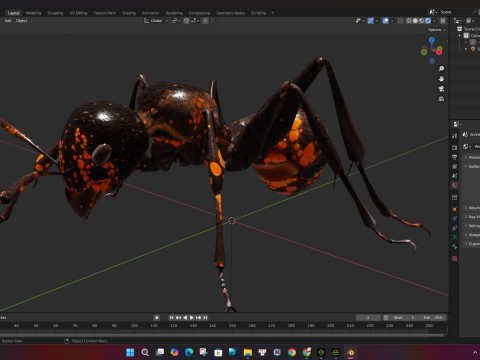Open the Tool tab in Properties editor

[455, 136]
